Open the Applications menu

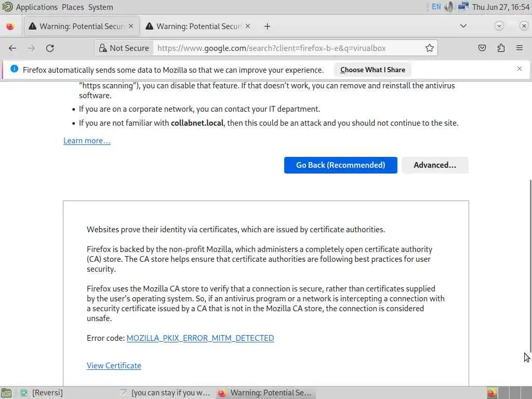[37, 7]
